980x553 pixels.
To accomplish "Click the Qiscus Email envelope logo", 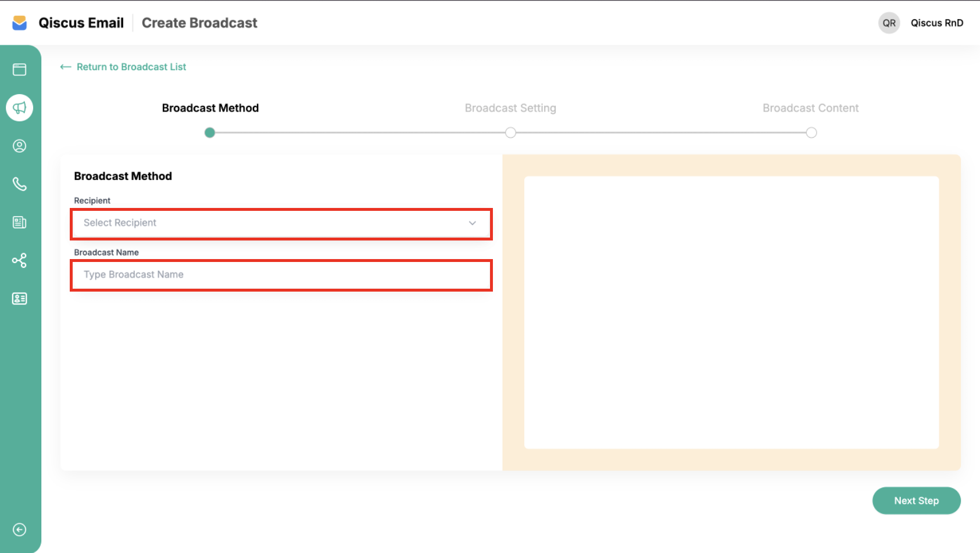I will point(20,23).
